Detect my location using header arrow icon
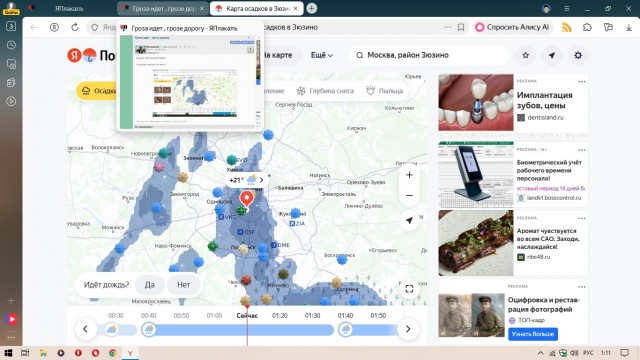Image resolution: width=640 pixels, height=360 pixels. point(552,55)
